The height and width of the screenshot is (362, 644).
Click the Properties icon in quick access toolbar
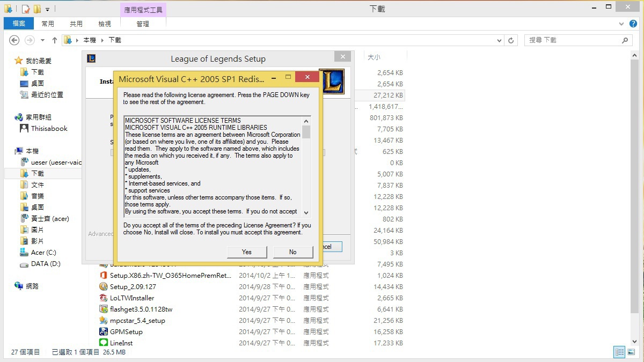[x=26, y=9]
